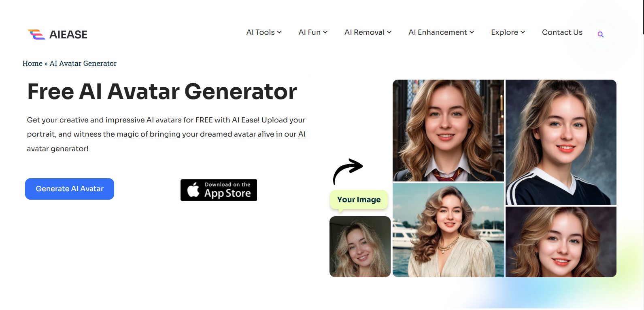This screenshot has height=310, width=644.
Task: Click the yacht harbor avatar thumbnail
Action: pos(448,230)
